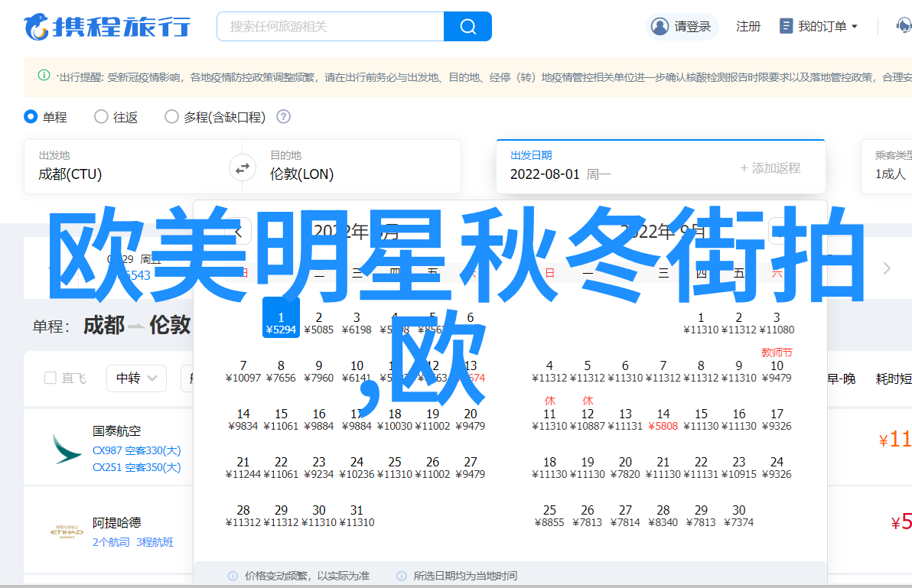912x588 pixels.
Task: Click the 注册 register link
Action: pyautogui.click(x=748, y=27)
